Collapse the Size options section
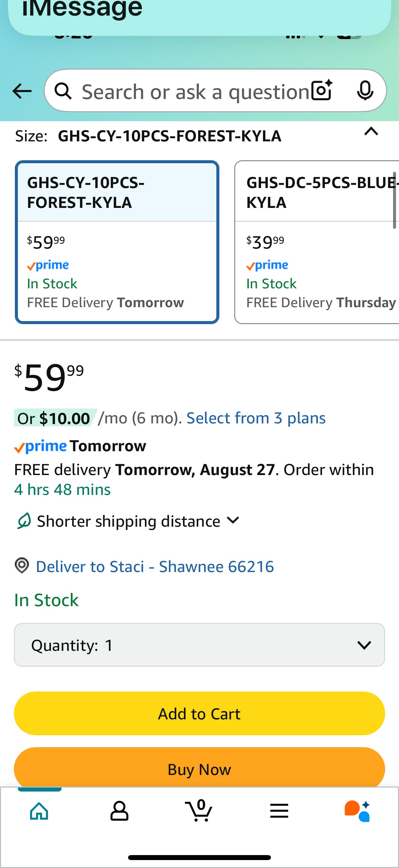The image size is (399, 868). coord(371,132)
